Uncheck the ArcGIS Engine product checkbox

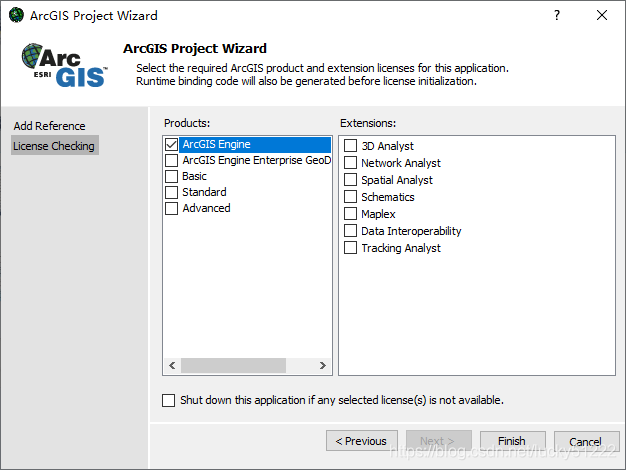[172, 144]
